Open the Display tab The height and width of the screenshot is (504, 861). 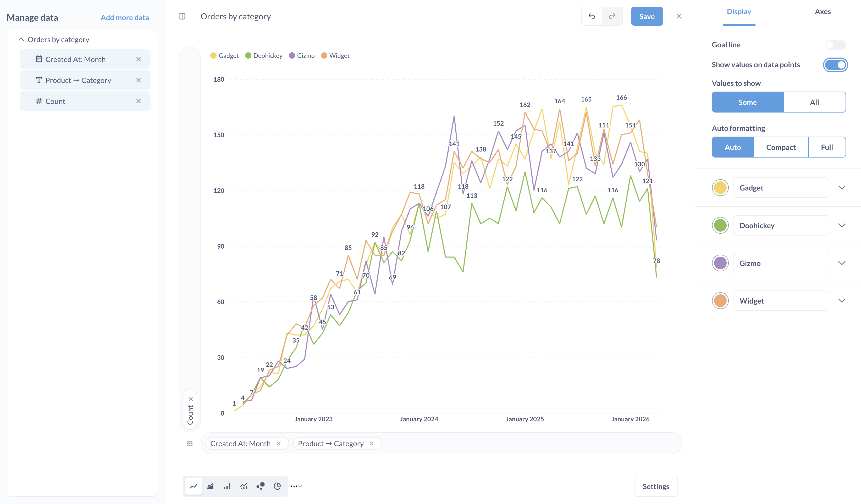[x=739, y=12]
